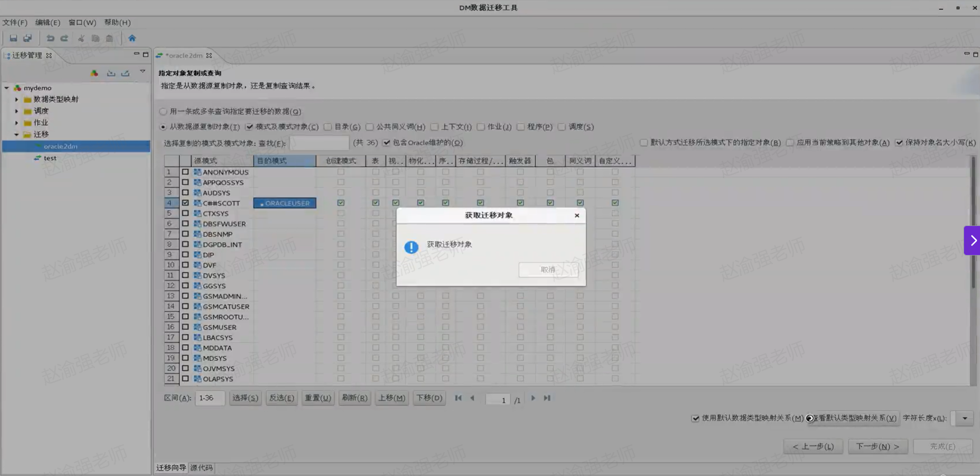
Task: Click the import icon in migration panel
Action: point(111,73)
